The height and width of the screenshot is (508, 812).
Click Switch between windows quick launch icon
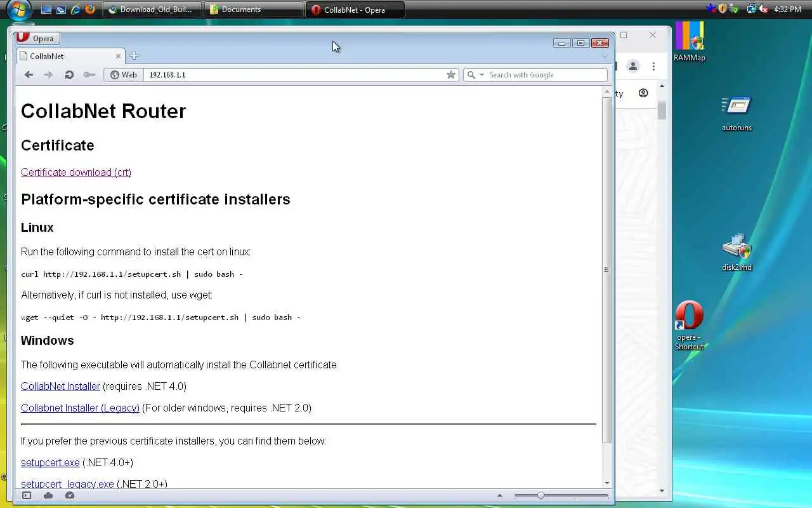[x=61, y=10]
